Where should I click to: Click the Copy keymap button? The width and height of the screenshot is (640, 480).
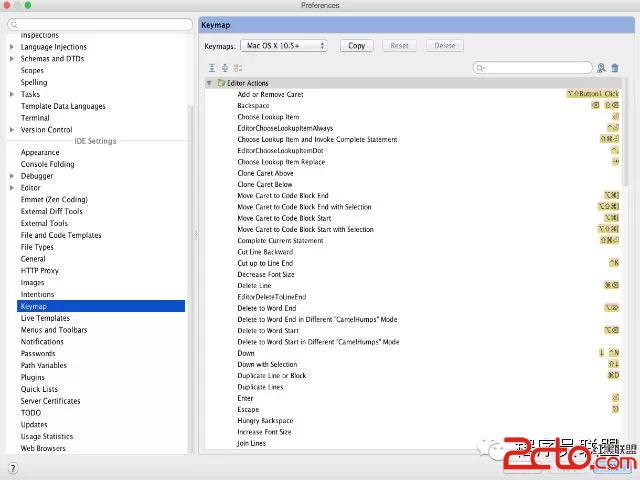[x=357, y=46]
